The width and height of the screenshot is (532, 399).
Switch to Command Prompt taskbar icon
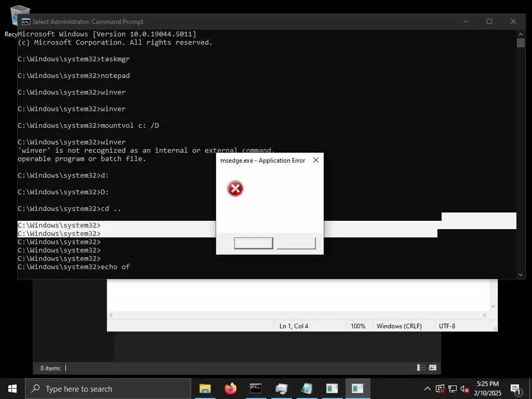256,389
